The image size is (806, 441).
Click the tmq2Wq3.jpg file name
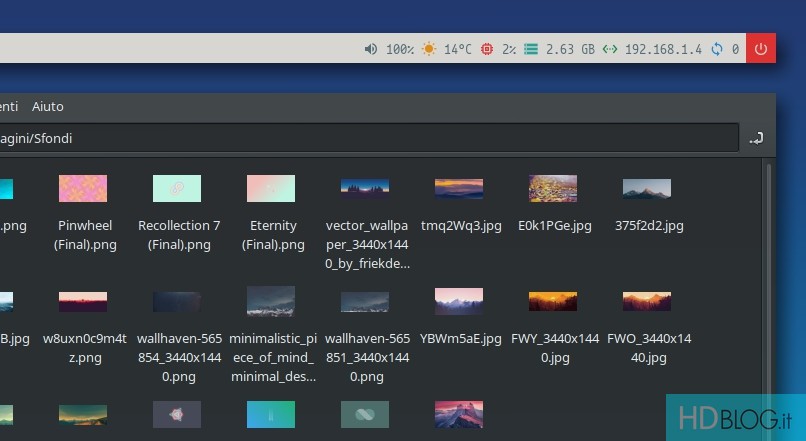[461, 226]
